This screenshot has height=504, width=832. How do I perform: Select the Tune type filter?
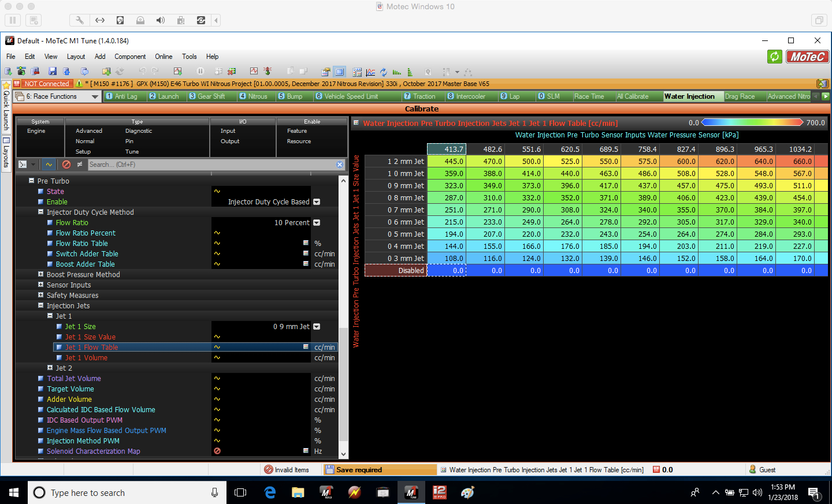(132, 152)
